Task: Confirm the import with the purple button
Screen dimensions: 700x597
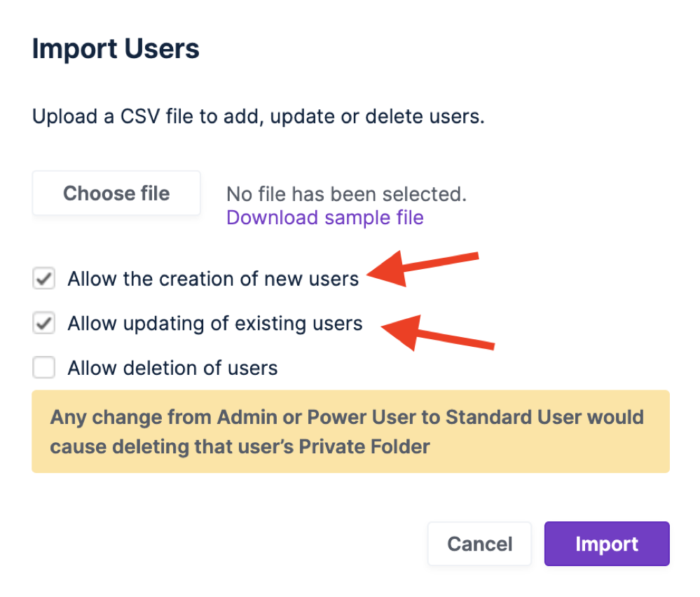Action: tap(606, 544)
